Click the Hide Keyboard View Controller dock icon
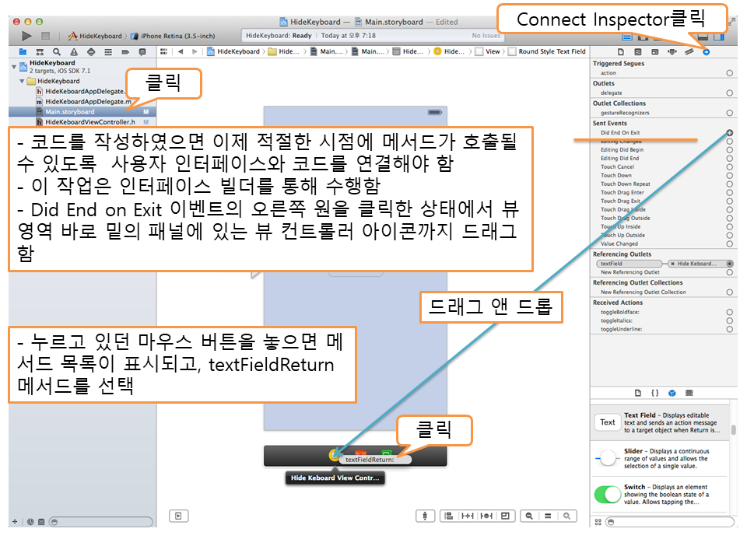 [334, 456]
